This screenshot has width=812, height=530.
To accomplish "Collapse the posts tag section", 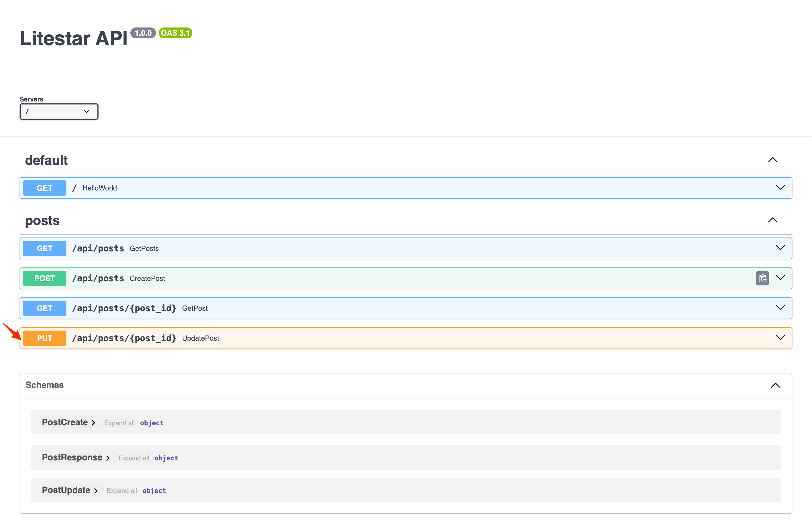I will (773, 220).
